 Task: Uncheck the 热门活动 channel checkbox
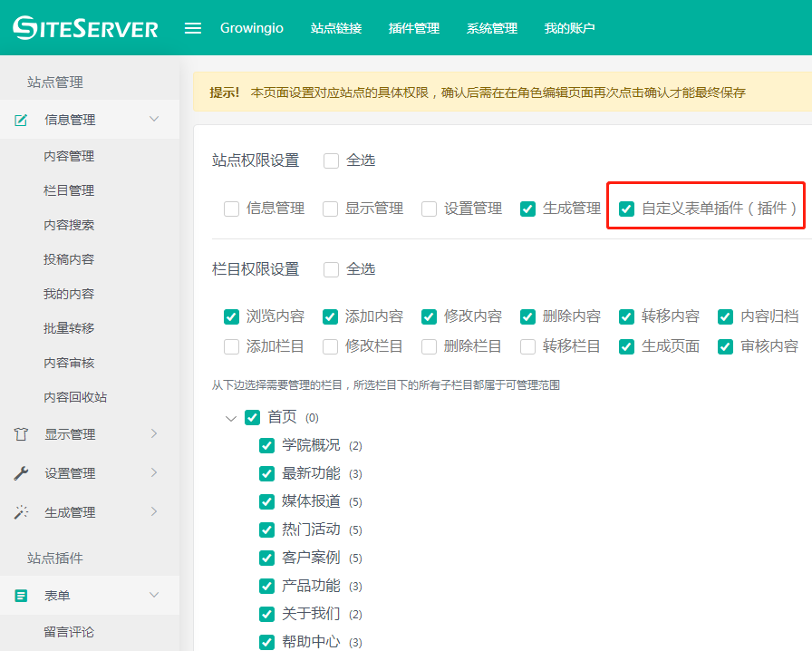(x=266, y=530)
